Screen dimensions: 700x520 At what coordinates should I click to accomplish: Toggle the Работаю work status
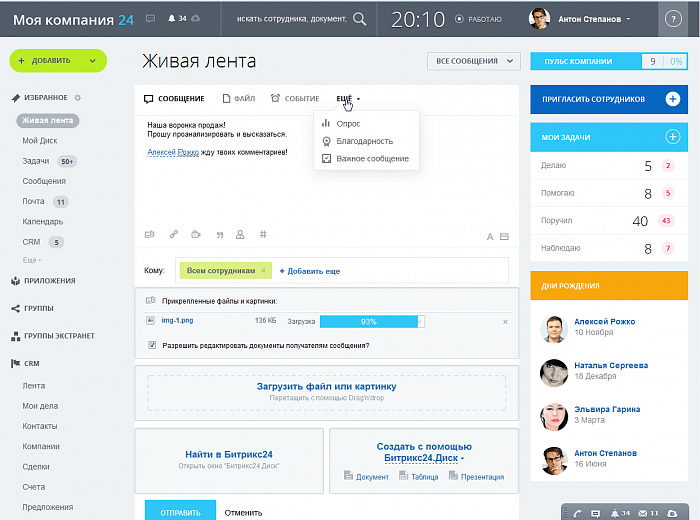click(x=479, y=19)
